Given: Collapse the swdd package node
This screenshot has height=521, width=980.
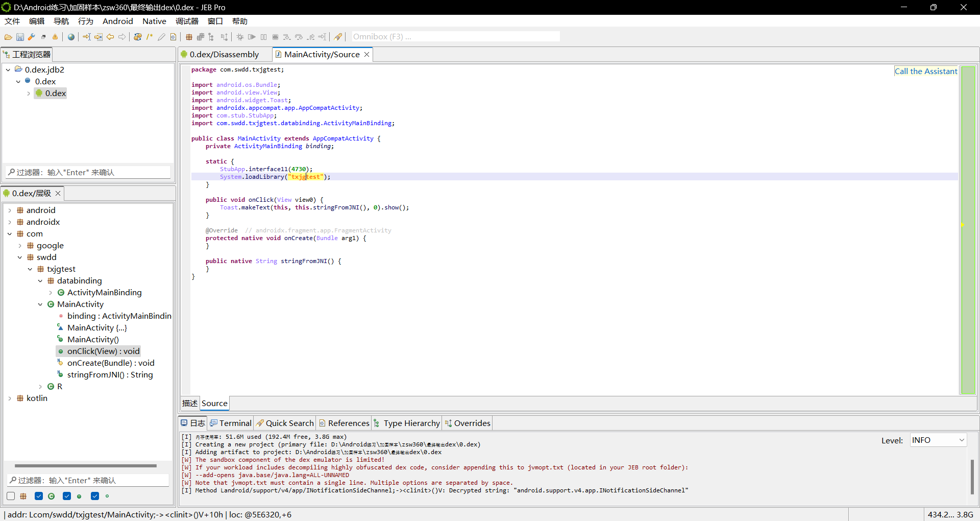Looking at the screenshot, I should pyautogui.click(x=20, y=257).
